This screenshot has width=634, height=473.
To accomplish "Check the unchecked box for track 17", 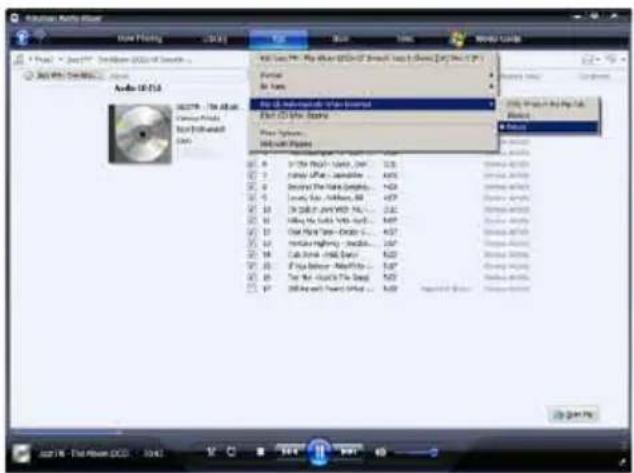I will 251,289.
